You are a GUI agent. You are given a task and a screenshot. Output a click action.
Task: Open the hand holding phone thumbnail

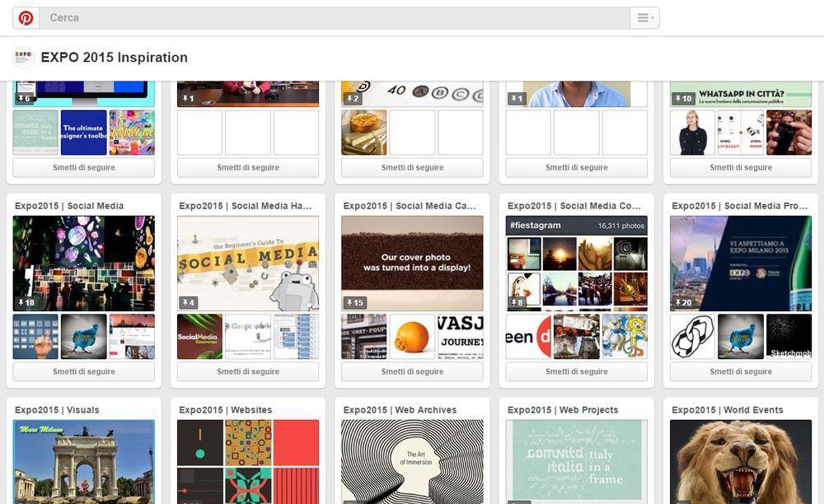click(x=789, y=133)
